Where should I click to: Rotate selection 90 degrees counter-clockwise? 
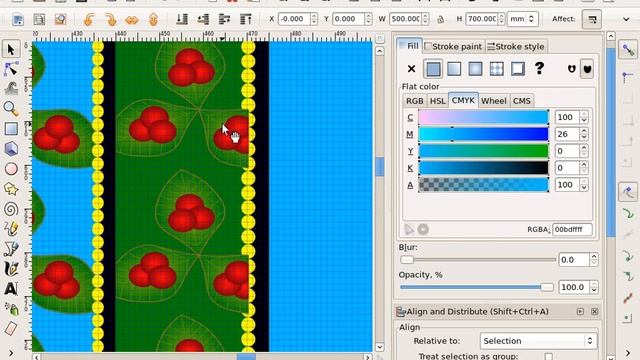[x=89, y=19]
